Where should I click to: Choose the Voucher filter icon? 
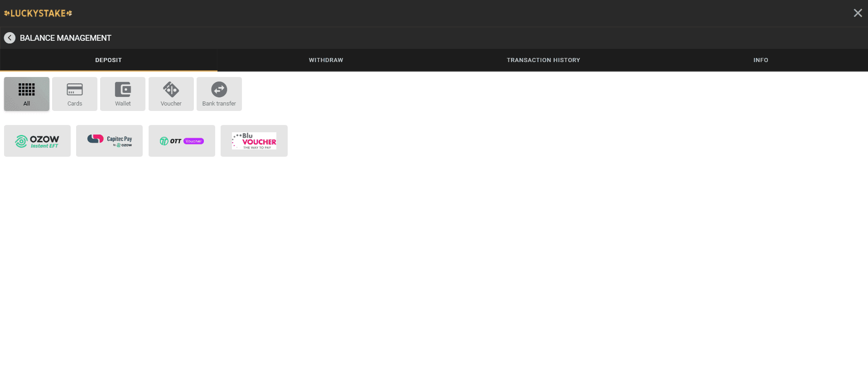[x=171, y=90]
